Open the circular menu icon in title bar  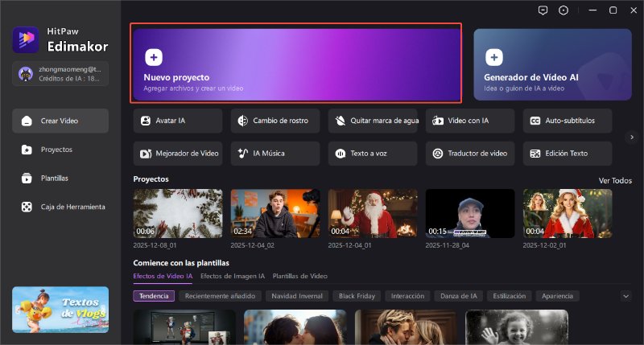563,10
